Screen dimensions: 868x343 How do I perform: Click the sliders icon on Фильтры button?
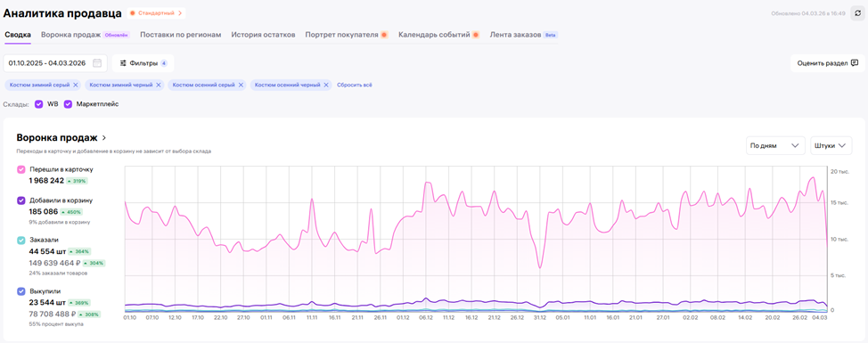[x=124, y=63]
